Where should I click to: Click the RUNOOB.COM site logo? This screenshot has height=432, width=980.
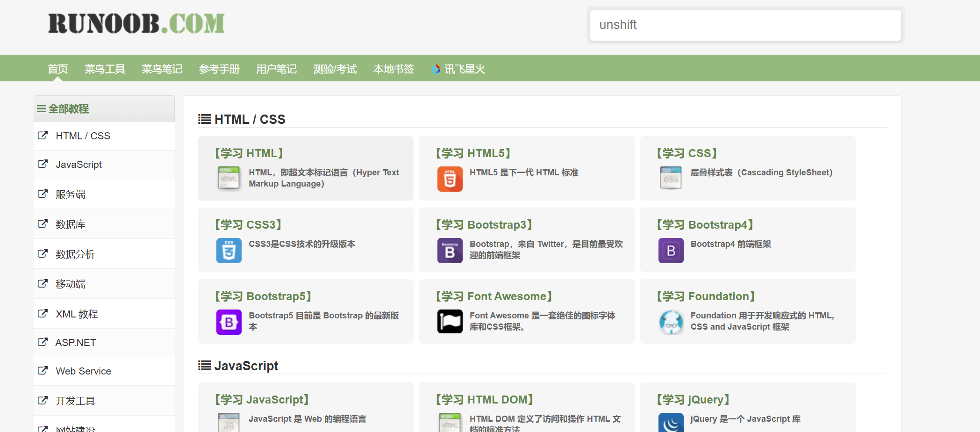click(x=136, y=23)
